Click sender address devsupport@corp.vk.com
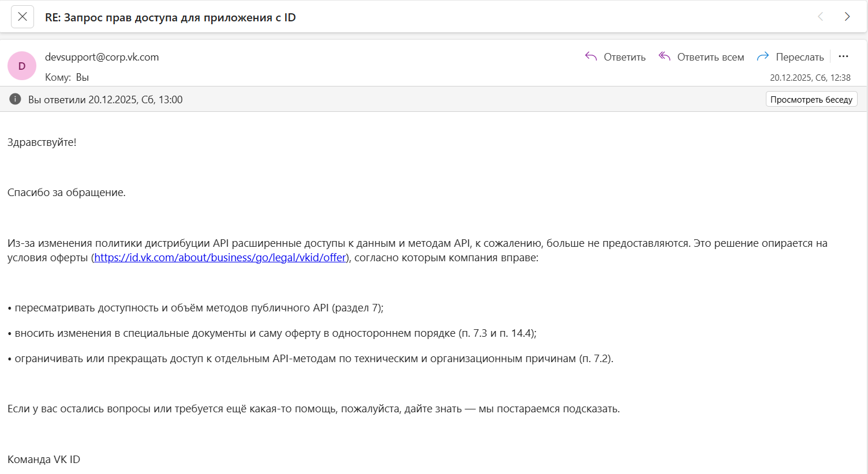Viewport: 868px width, 474px height. (102, 57)
